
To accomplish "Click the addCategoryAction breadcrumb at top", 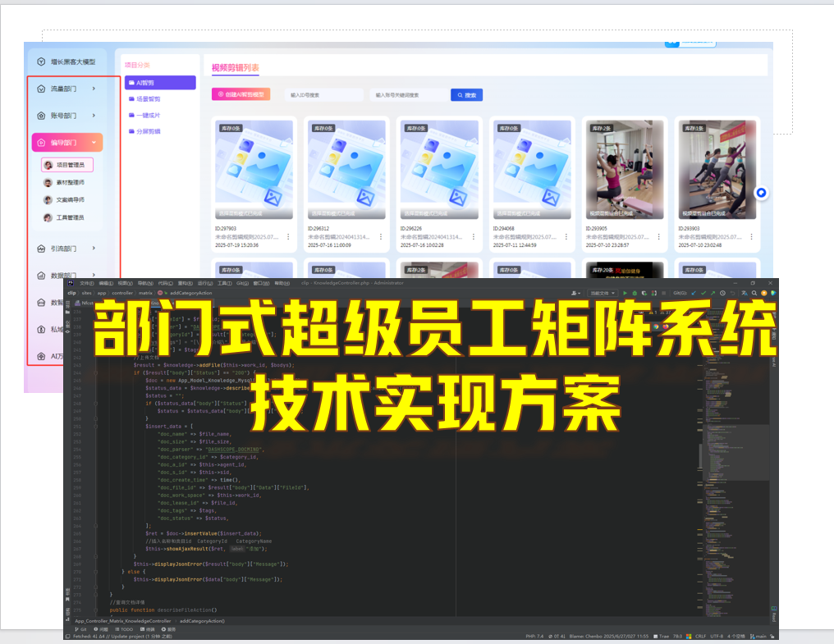I will click(x=191, y=293).
